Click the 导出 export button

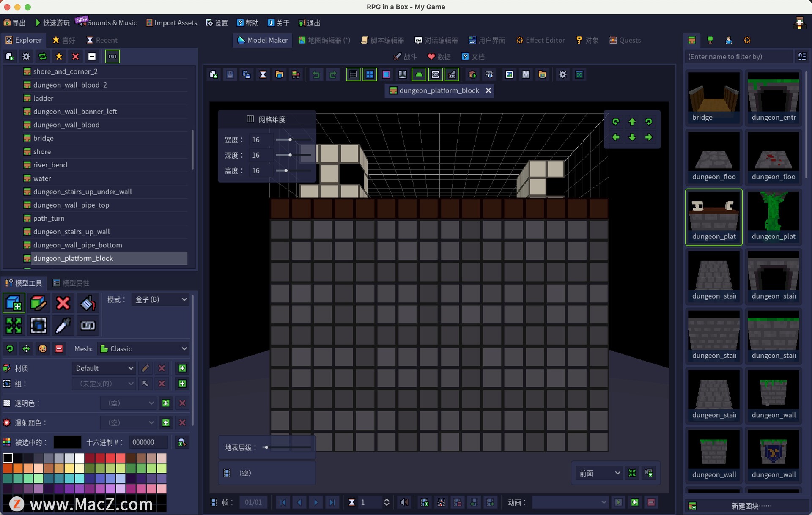tap(14, 23)
